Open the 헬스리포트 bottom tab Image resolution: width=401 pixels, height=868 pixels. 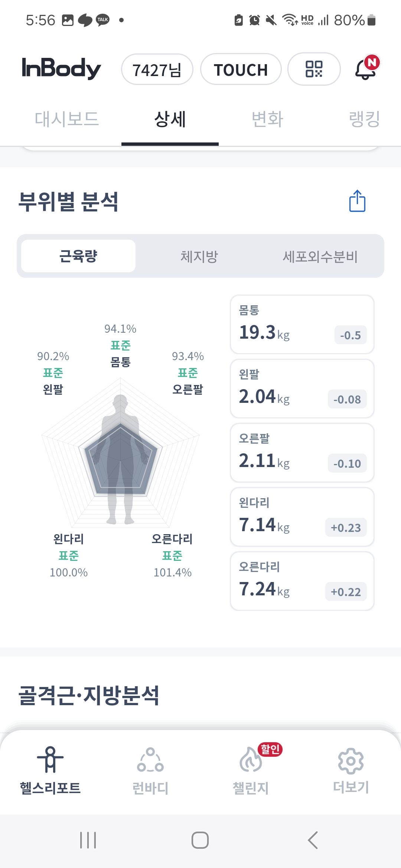50,770
